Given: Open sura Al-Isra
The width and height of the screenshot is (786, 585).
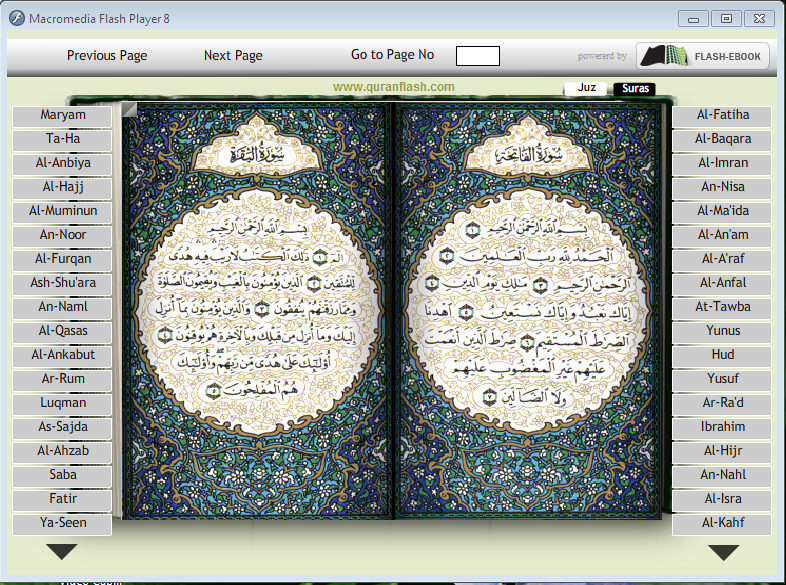Looking at the screenshot, I should [722, 501].
